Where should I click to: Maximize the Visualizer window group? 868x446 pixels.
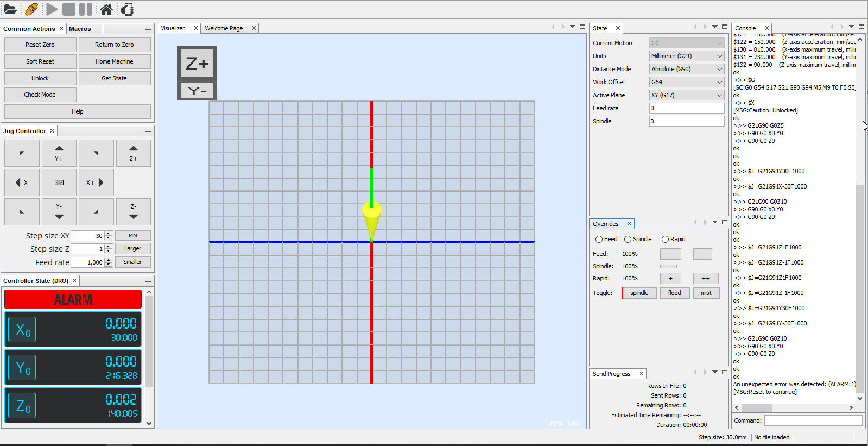(582, 27)
